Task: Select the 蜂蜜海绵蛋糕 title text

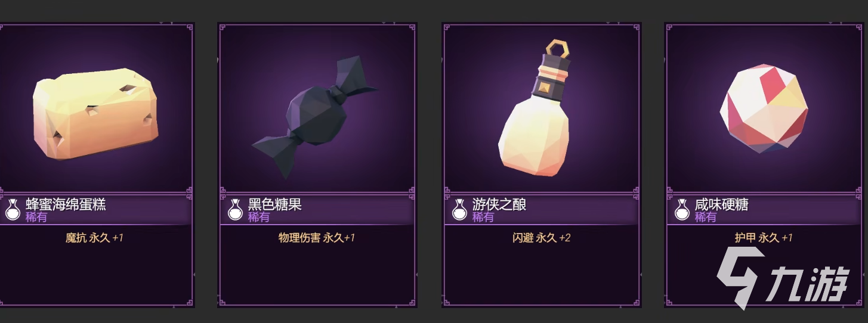Action: pos(66,204)
